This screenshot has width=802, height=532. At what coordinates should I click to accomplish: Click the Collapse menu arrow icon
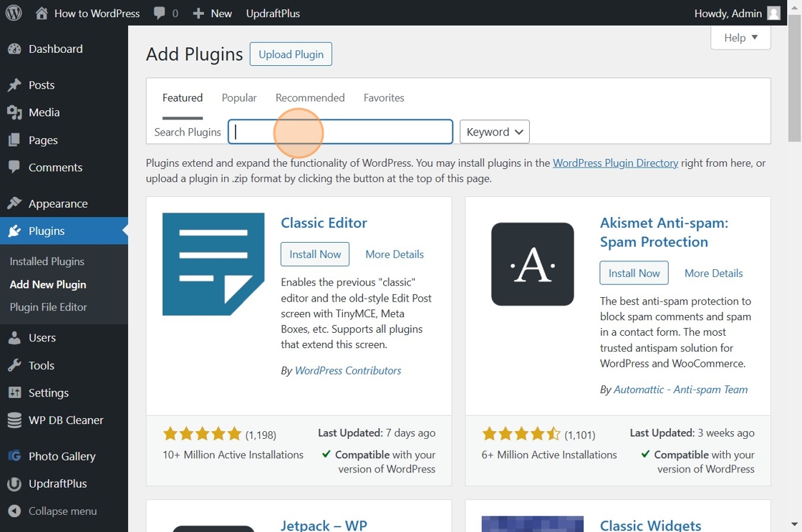14,511
